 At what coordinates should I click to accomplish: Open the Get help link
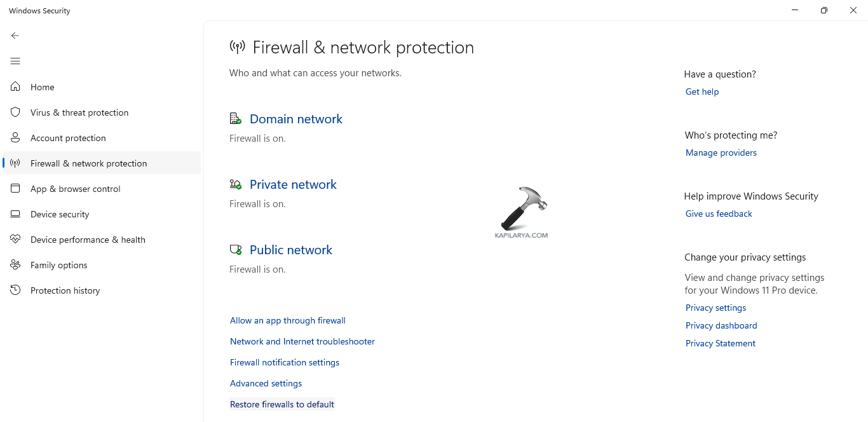pyautogui.click(x=702, y=92)
